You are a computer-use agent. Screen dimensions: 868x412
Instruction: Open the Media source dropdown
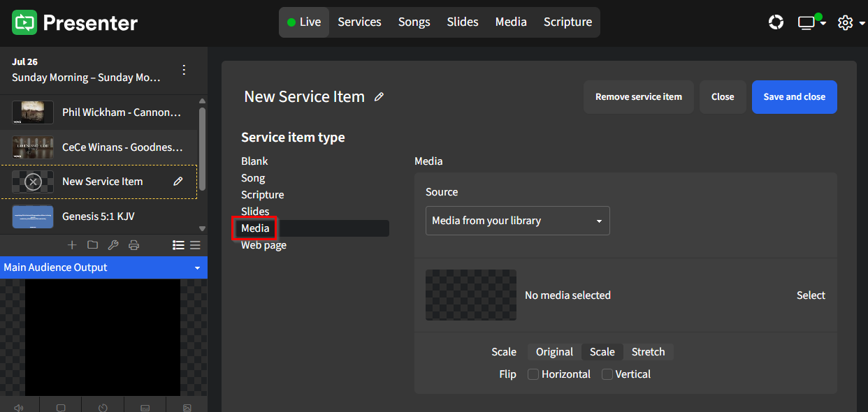(518, 221)
